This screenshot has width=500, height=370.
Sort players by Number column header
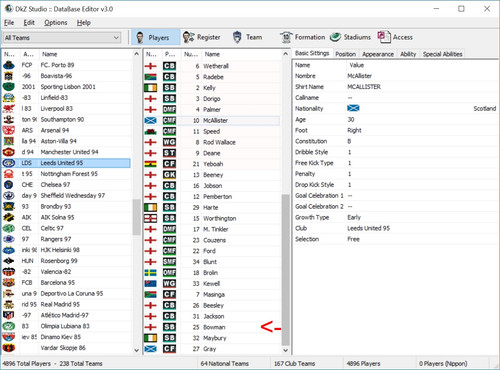pyautogui.click(x=191, y=54)
